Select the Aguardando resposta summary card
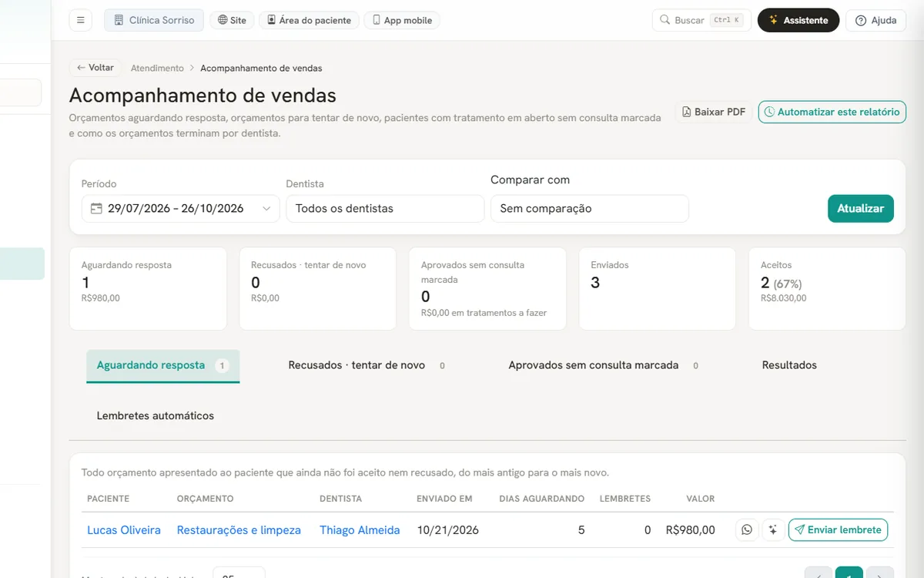This screenshot has height=578, width=924. 148,288
